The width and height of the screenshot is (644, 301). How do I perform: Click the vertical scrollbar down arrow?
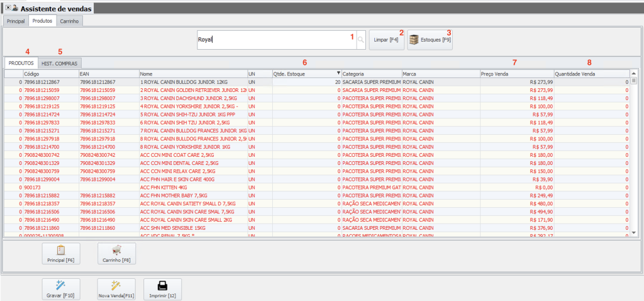pos(634,232)
